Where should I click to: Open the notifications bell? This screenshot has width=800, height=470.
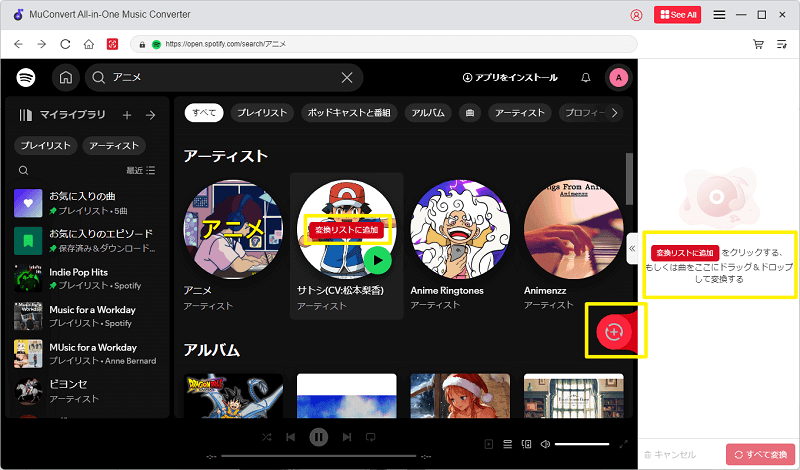[x=586, y=78]
